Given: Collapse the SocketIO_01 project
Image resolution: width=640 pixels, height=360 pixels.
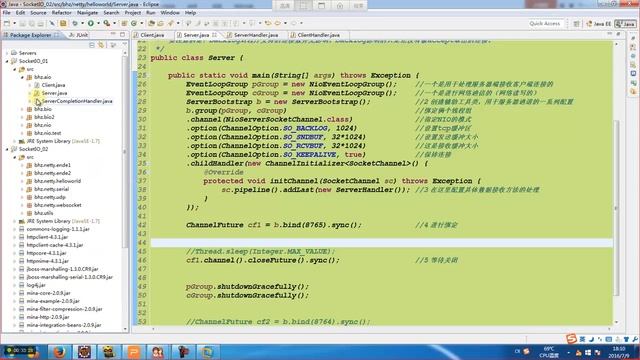Looking at the screenshot, I should [x=7, y=61].
